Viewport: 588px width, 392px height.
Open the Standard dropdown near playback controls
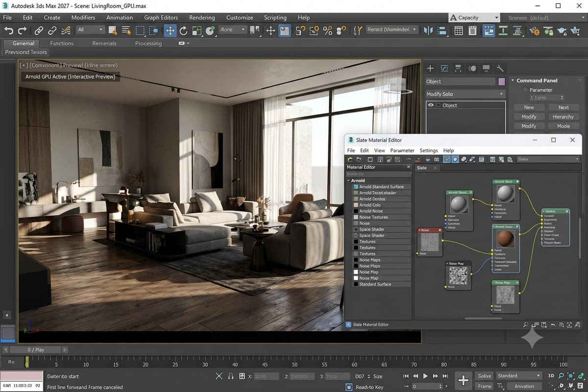pyautogui.click(x=518, y=376)
